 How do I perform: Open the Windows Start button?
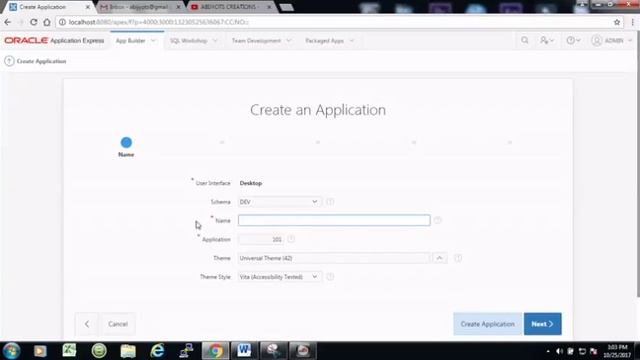11,351
